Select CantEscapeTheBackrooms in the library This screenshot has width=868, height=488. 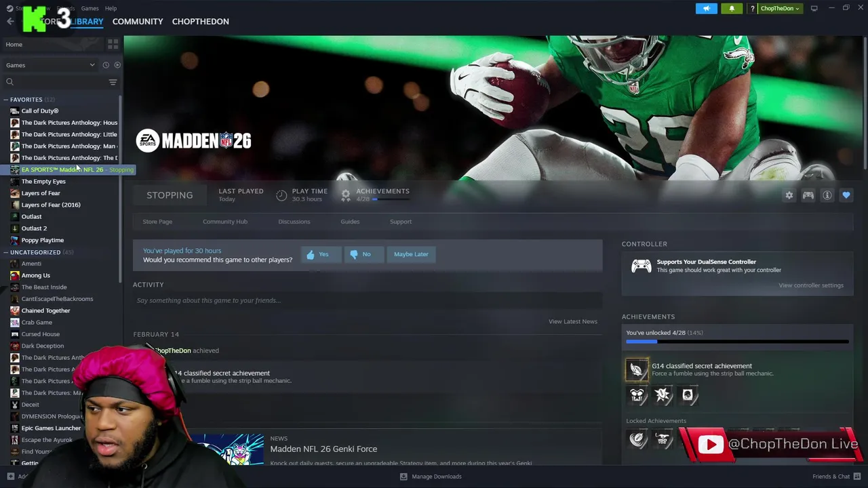point(57,299)
